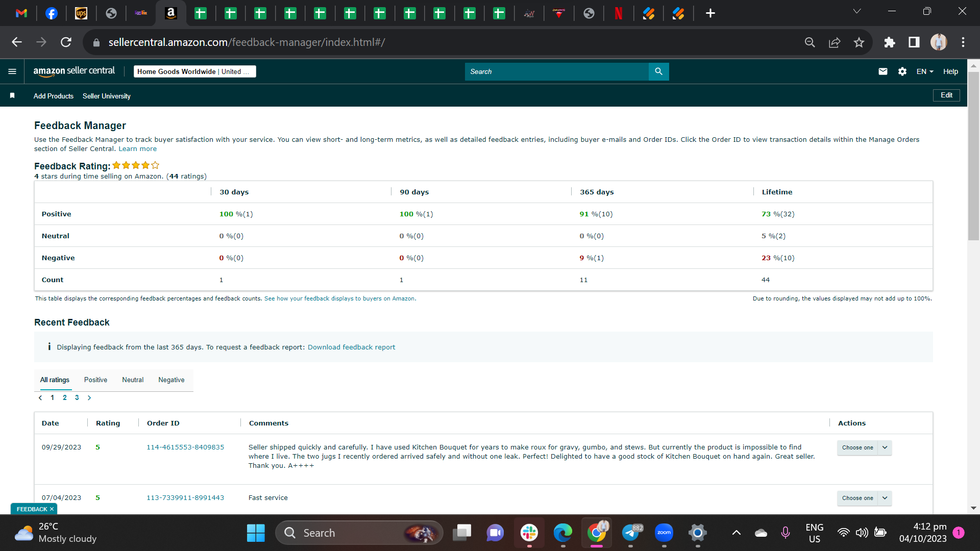Image resolution: width=980 pixels, height=551 pixels.
Task: Click the Help link
Action: [950, 71]
